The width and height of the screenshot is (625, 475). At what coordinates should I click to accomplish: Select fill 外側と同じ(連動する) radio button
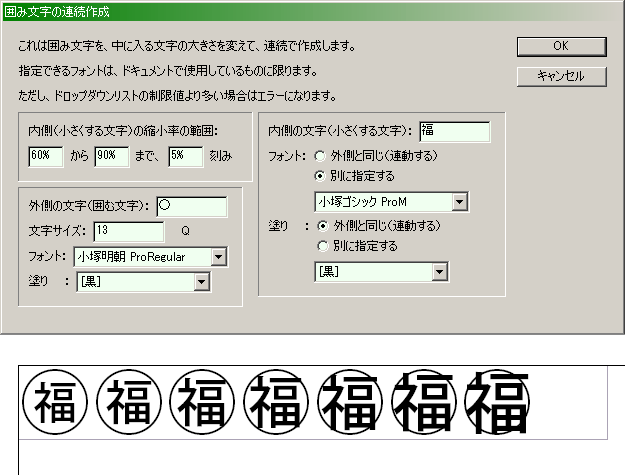coord(322,226)
